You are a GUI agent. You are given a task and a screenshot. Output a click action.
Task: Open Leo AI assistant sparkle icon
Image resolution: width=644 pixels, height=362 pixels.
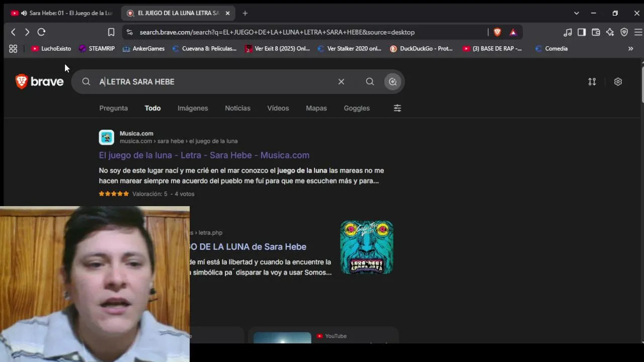(x=610, y=32)
